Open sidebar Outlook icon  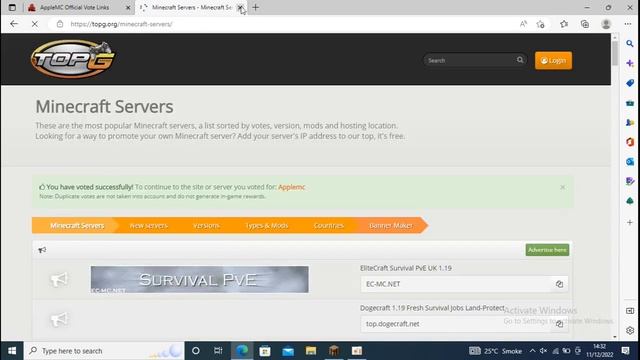click(x=630, y=162)
